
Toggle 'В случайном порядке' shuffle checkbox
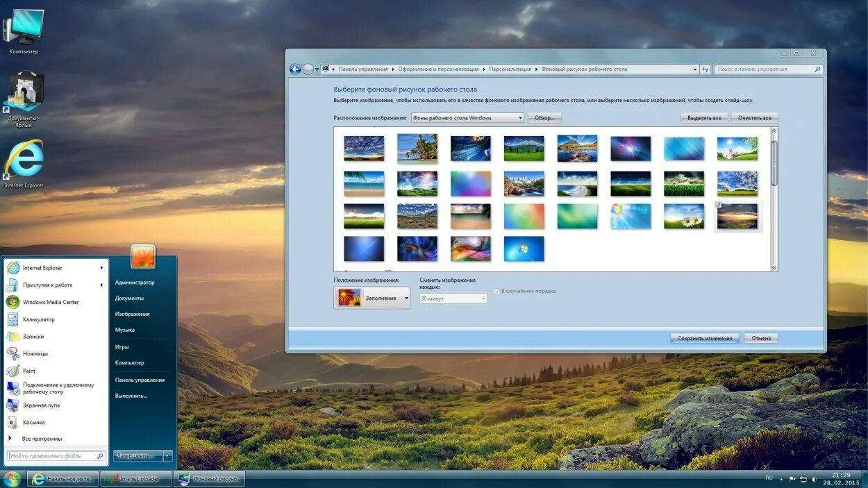[497, 291]
